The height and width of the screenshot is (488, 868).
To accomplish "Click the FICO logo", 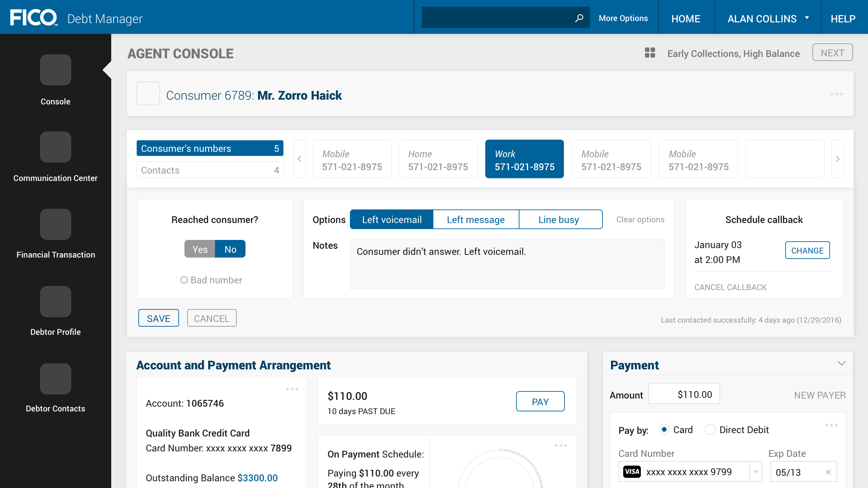I will coord(33,18).
